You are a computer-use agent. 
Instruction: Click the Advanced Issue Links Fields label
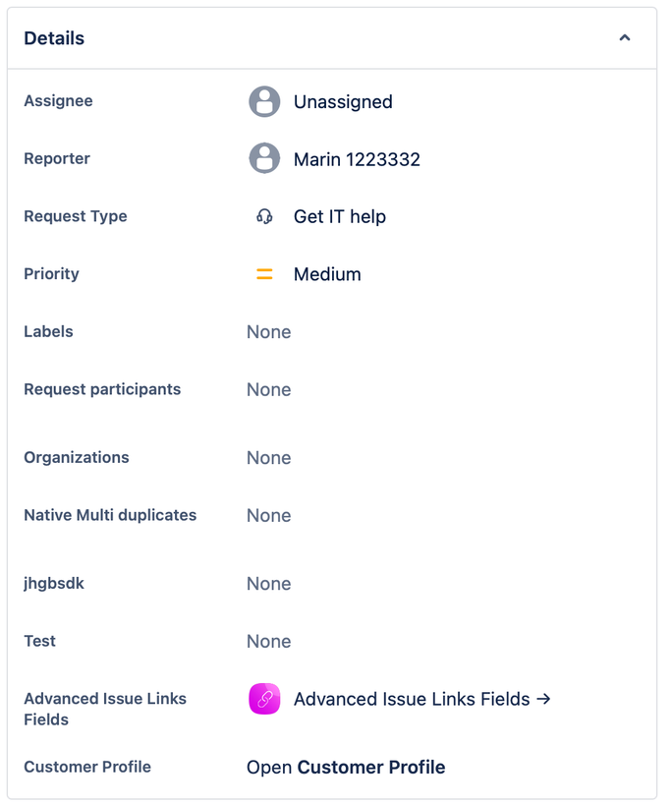point(104,709)
